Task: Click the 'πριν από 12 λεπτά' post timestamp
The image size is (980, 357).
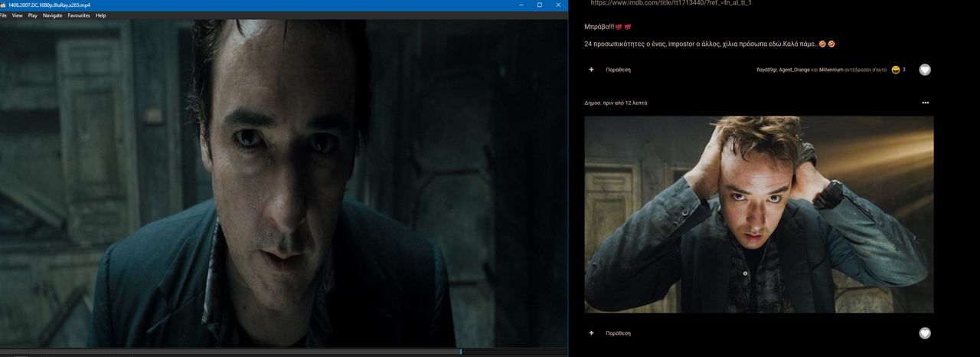Action: point(625,103)
